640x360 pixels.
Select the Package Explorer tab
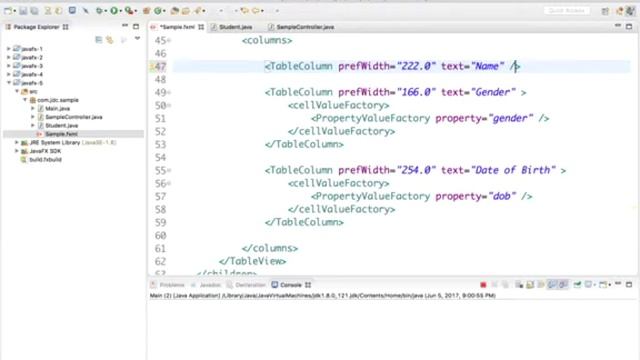click(x=36, y=27)
